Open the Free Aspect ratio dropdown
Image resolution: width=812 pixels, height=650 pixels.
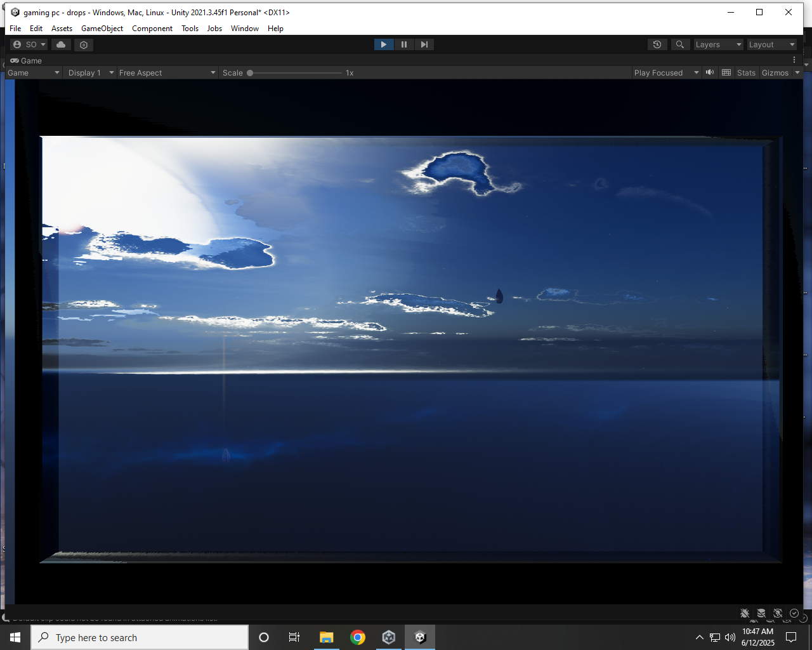167,72
